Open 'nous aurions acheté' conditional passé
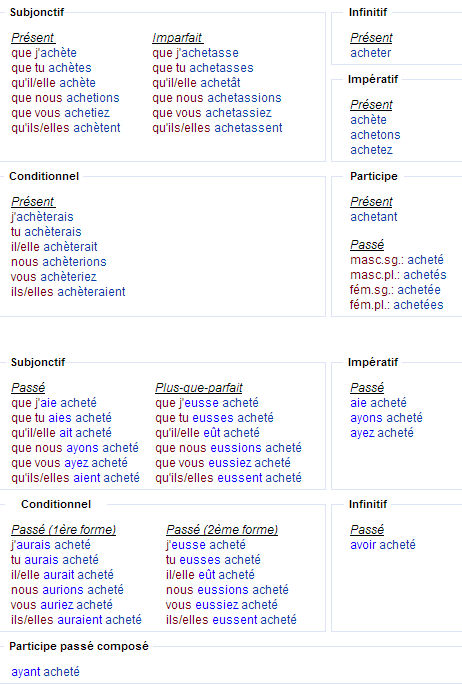The width and height of the screenshot is (462, 684). [68, 590]
